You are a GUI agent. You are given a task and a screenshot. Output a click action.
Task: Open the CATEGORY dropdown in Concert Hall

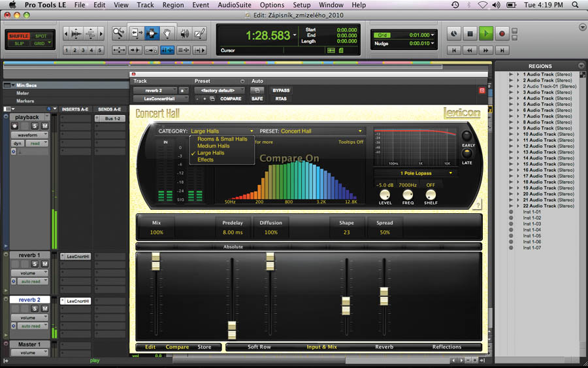click(221, 131)
